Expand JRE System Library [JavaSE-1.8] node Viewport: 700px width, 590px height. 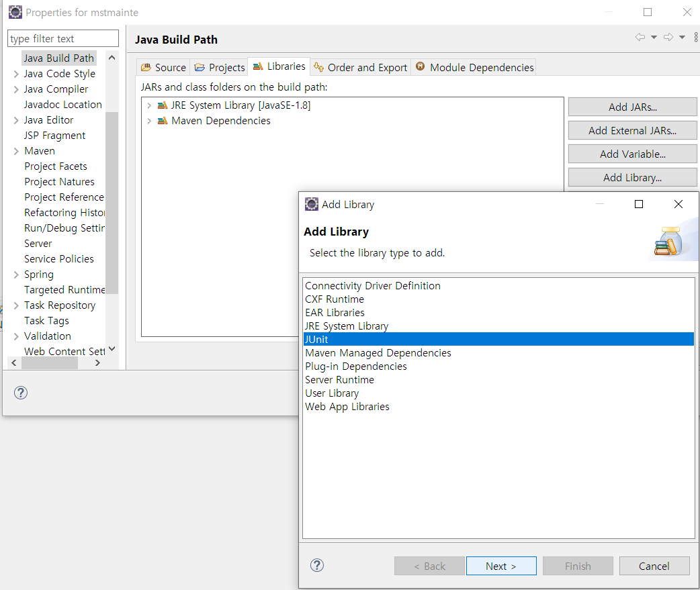(x=149, y=105)
